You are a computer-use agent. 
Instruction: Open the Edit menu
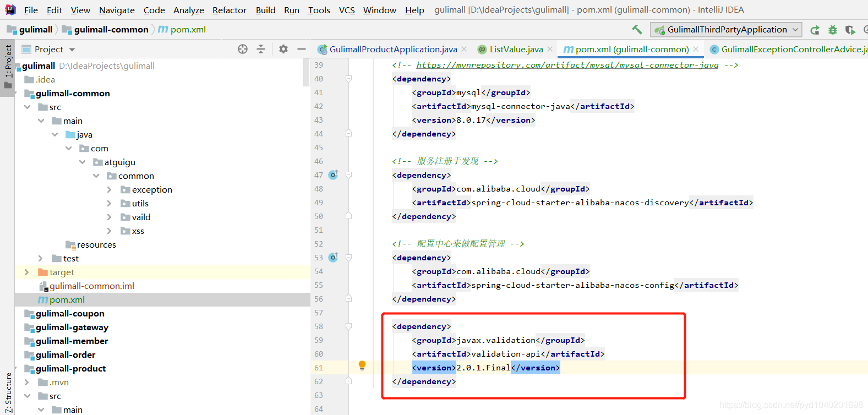[54, 10]
